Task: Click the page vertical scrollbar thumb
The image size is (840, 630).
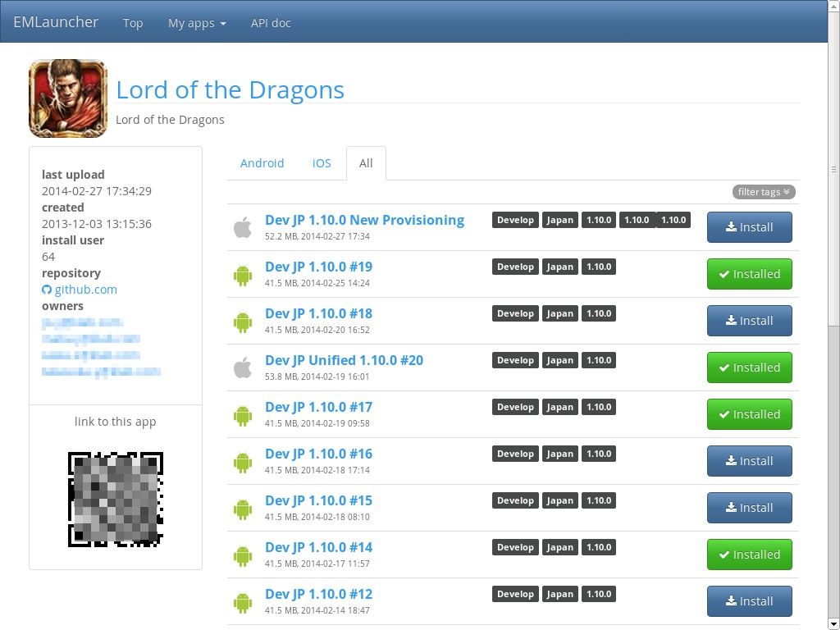Action: pos(833,169)
